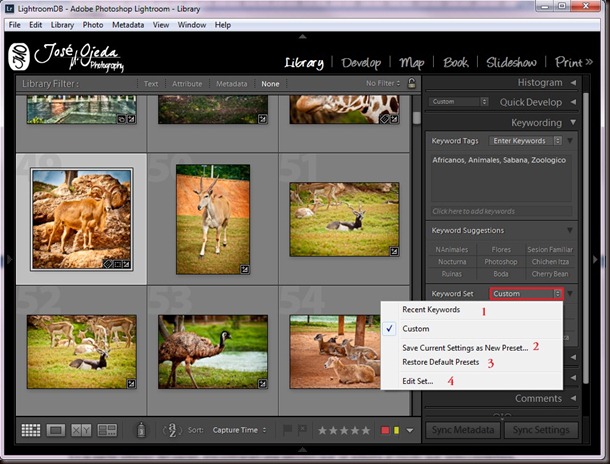The width and height of the screenshot is (610, 464).
Task: Select the Painter spray can tool
Action: [141, 430]
